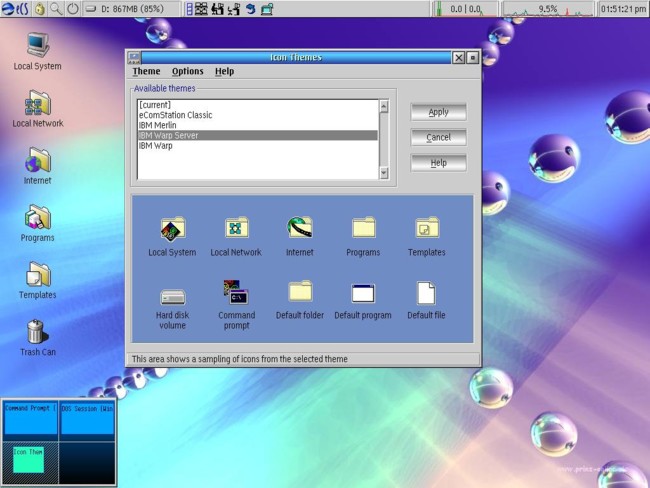Viewport: 650px width, 488px height.
Task: Click the padlock lockup icon
Action: 40,9
